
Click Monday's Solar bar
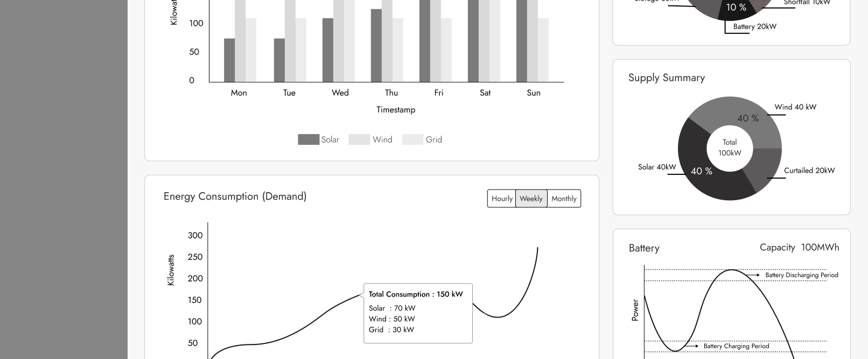point(229,60)
